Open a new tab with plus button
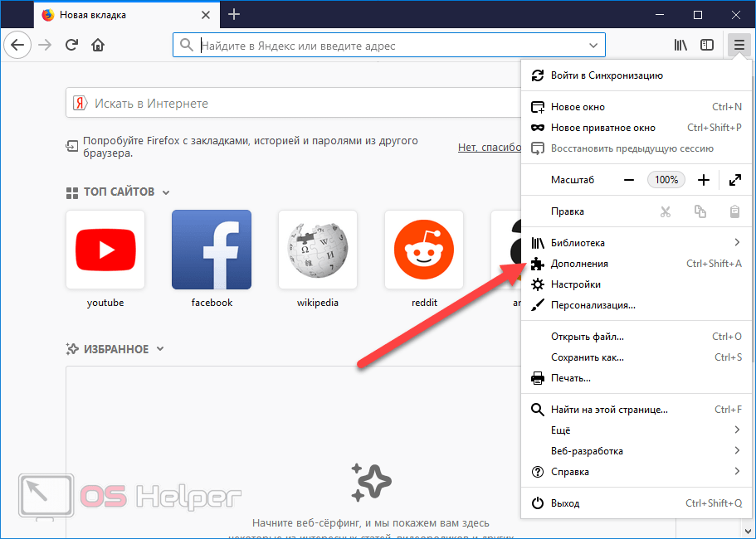Screen dimensions: 756x539 (234, 14)
